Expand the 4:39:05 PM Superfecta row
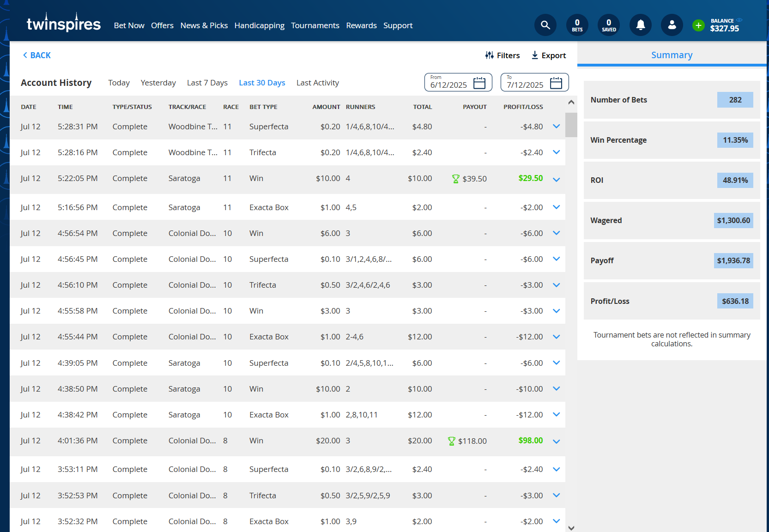Screen dimensions: 769x532 pos(556,363)
